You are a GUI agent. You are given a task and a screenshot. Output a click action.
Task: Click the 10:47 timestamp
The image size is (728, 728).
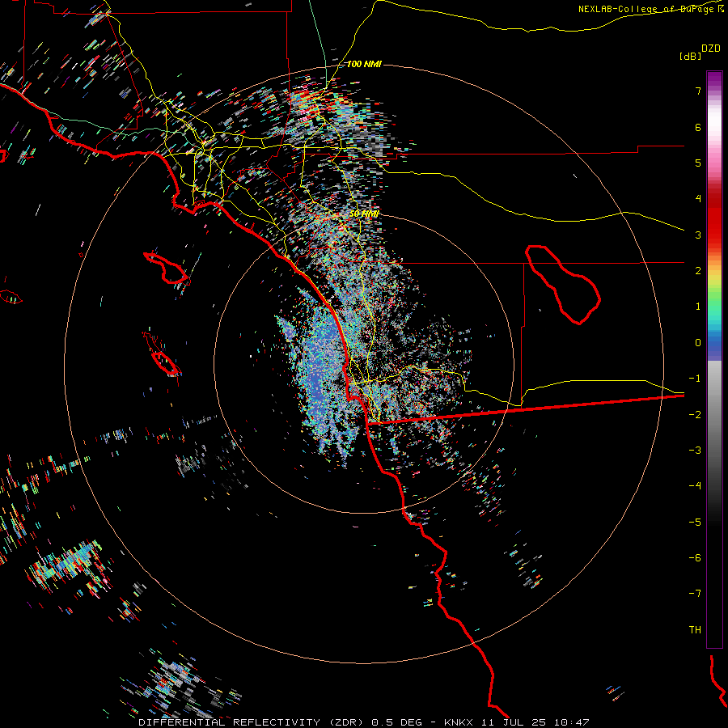[572, 722]
